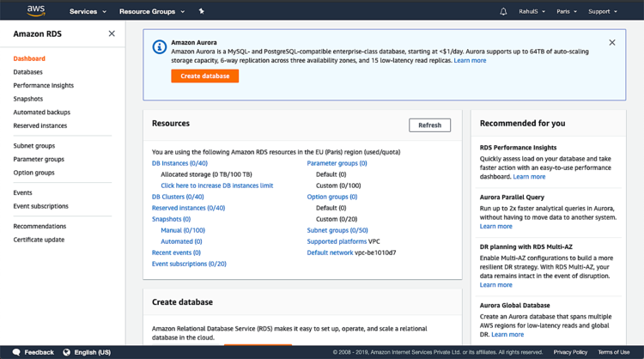Click Learn more in Aurora banner

470,60
